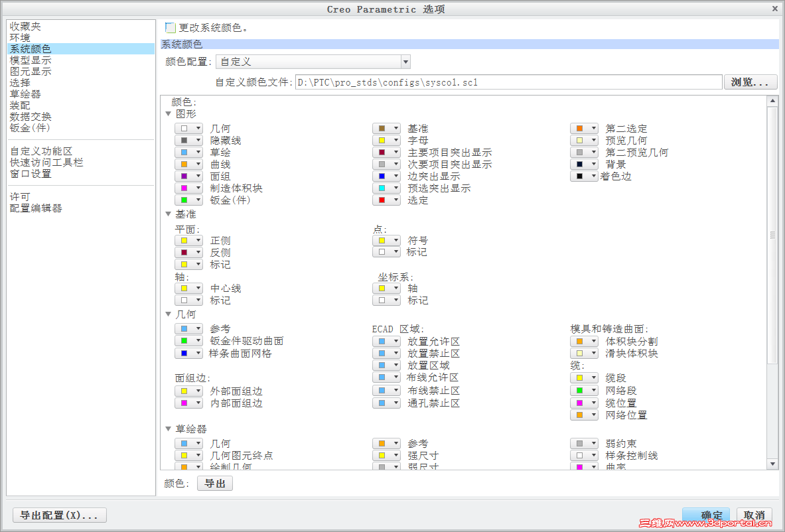Collapse the 草绘器 section
This screenshot has height=532, width=785.
[x=169, y=429]
